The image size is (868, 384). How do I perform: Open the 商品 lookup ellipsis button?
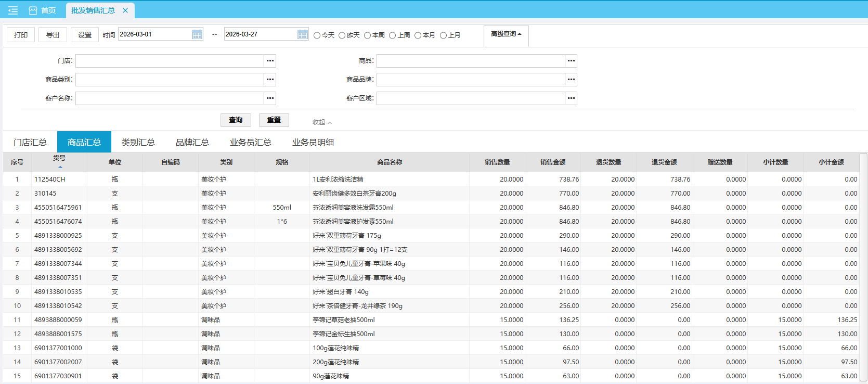(571, 61)
